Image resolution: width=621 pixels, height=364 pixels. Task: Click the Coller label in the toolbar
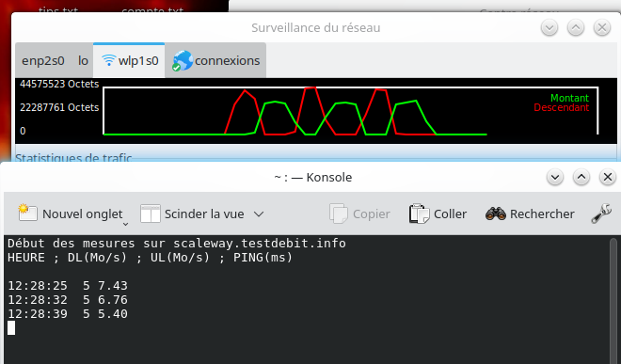(450, 214)
